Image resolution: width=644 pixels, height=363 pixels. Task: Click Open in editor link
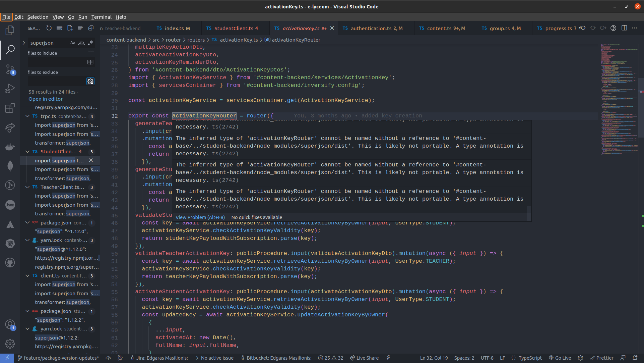coord(46,99)
